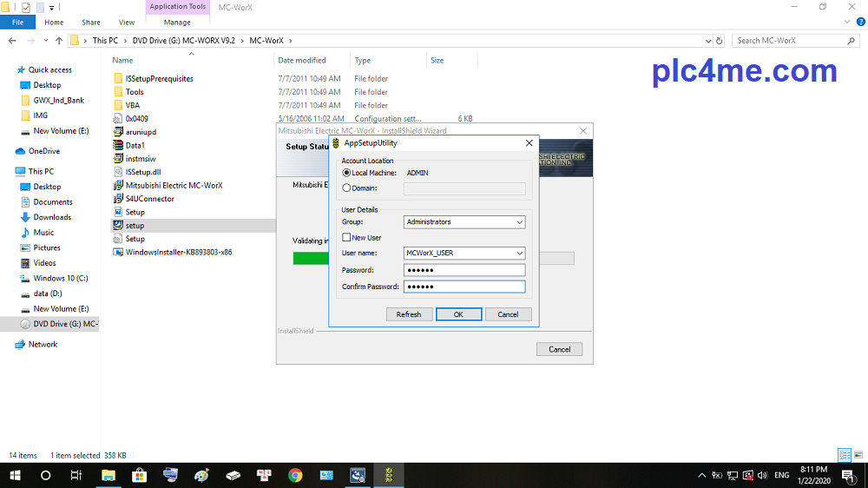Cancel the InstallShield Wizard setup
The height and width of the screenshot is (488, 868).
559,350
